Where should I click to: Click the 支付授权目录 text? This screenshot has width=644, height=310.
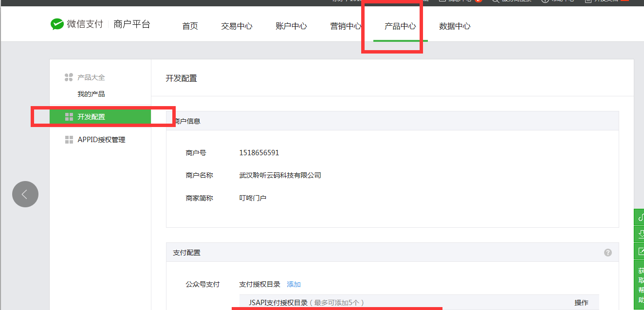(x=259, y=284)
